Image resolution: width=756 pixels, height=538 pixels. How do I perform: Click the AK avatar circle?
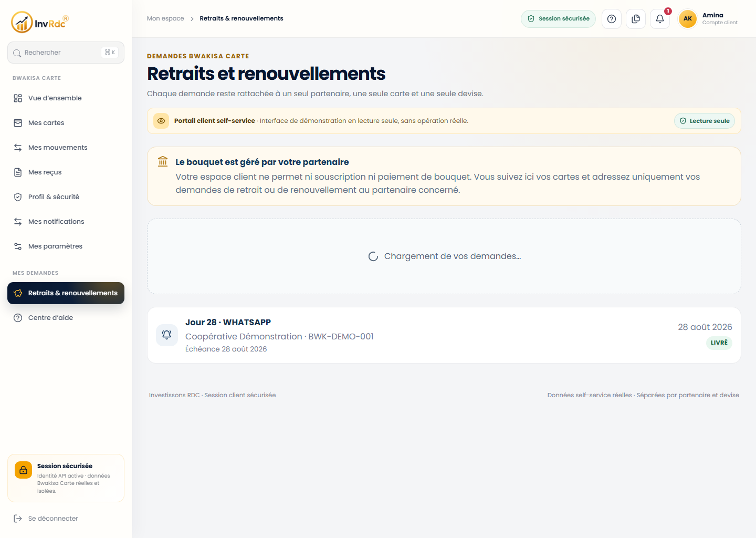688,19
